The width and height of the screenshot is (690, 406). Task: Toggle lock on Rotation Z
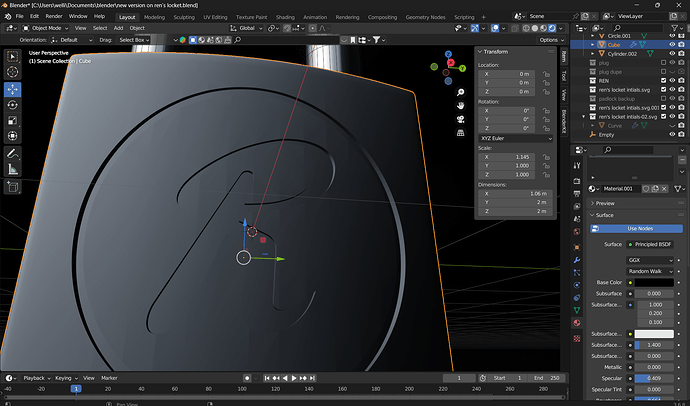(x=546, y=128)
